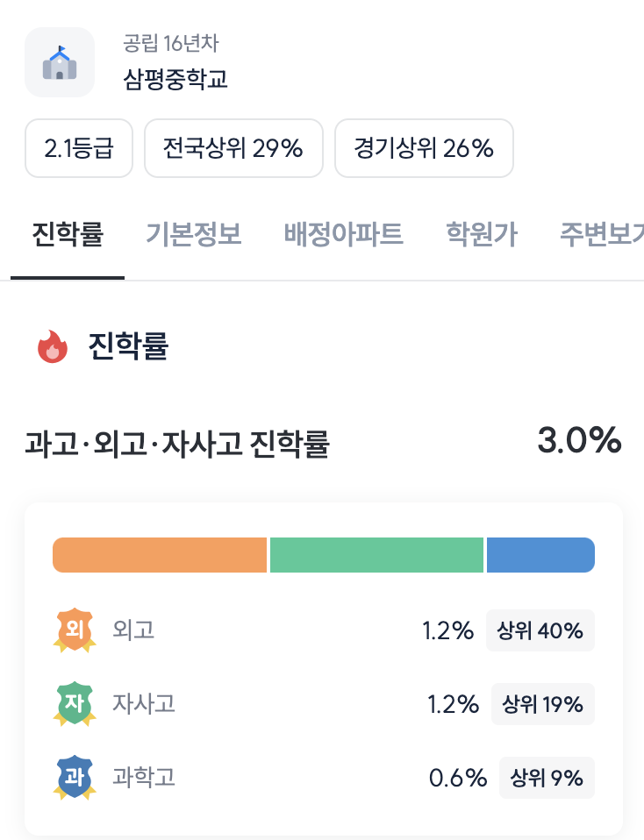
Task: Click the 상위 9% badge for 과학고
Action: (x=547, y=778)
